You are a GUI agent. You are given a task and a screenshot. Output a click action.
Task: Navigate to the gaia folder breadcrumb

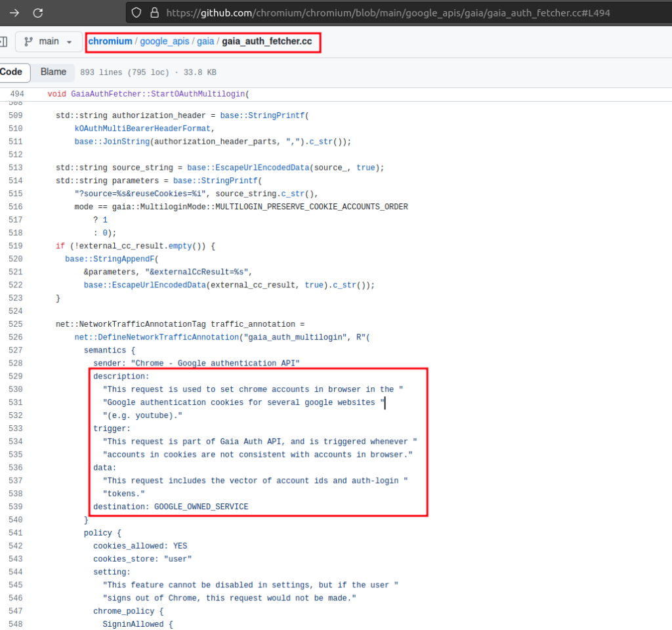205,41
